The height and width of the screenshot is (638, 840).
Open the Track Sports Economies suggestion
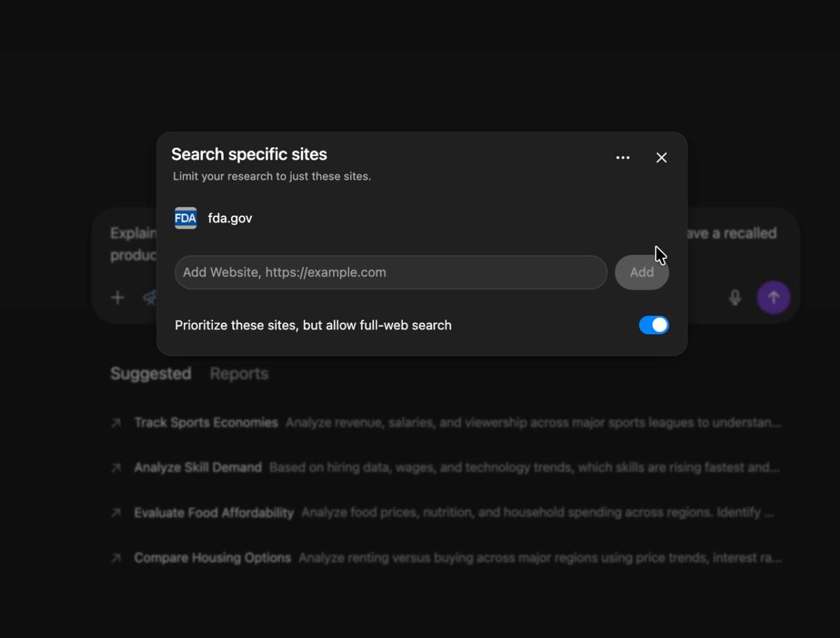pyautogui.click(x=206, y=423)
